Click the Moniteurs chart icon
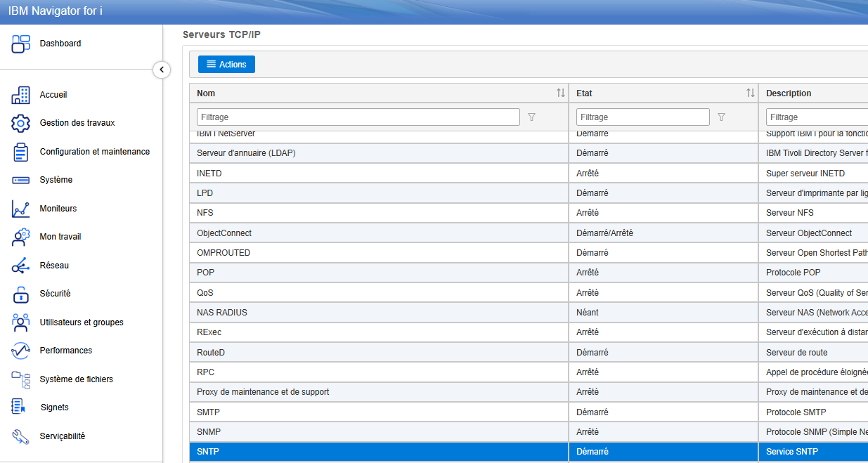This screenshot has width=868, height=463. (x=21, y=209)
